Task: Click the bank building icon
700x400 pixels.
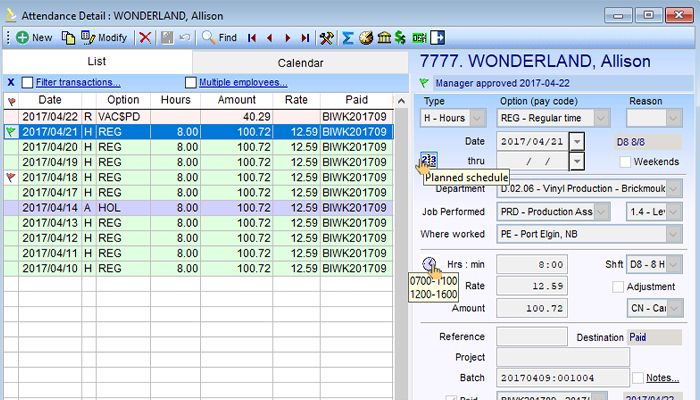Action: tap(382, 37)
